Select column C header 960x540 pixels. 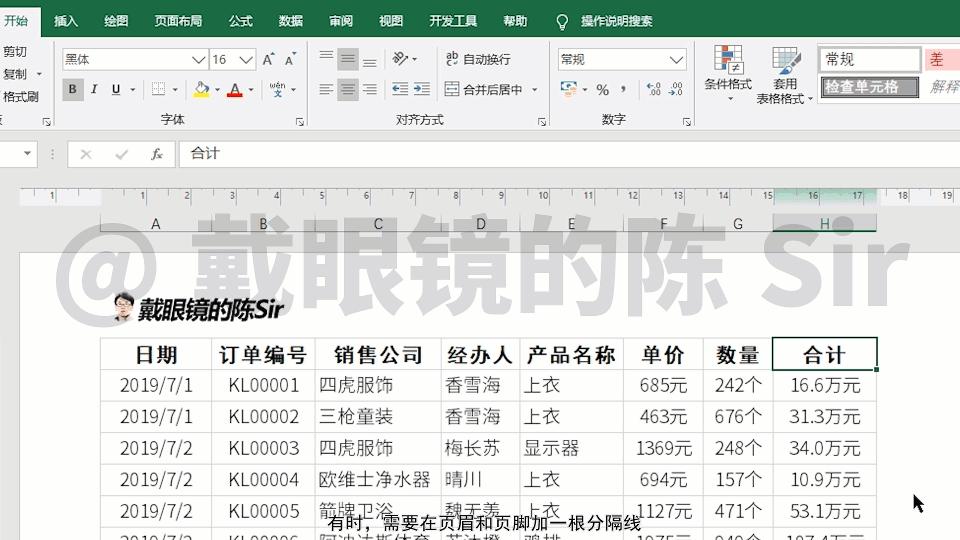pos(378,223)
